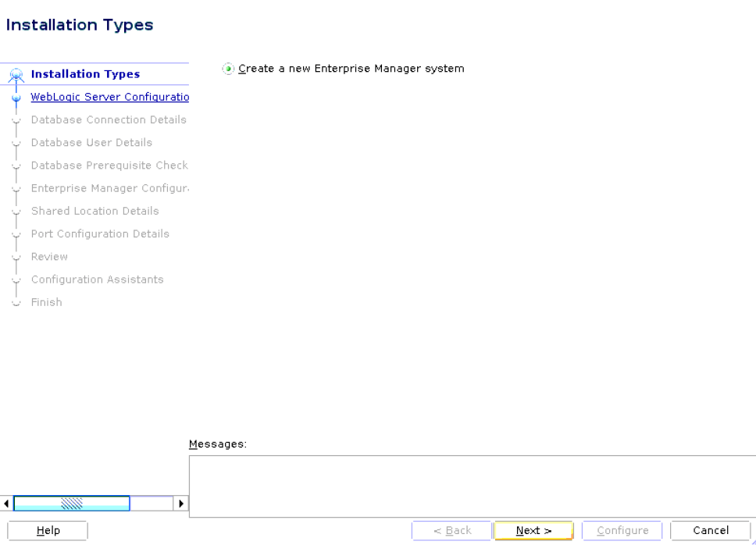Click the Shared Location Details step marker
Screen dimensions: 756x545
point(16,211)
